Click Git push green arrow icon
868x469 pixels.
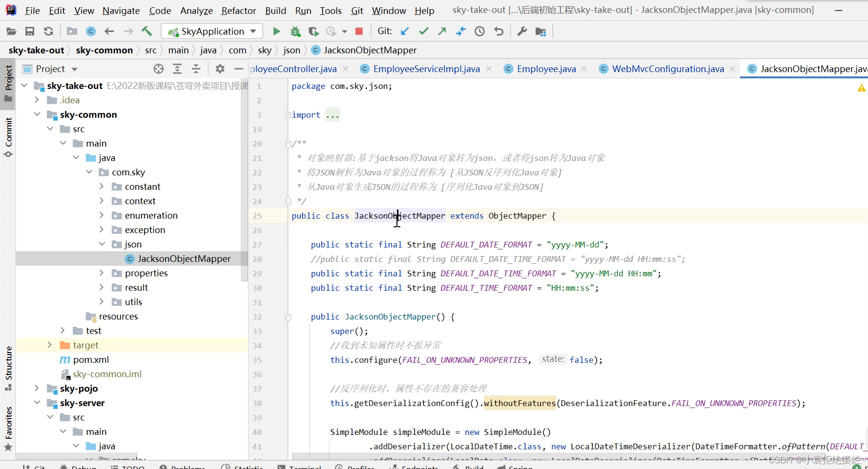tap(442, 31)
